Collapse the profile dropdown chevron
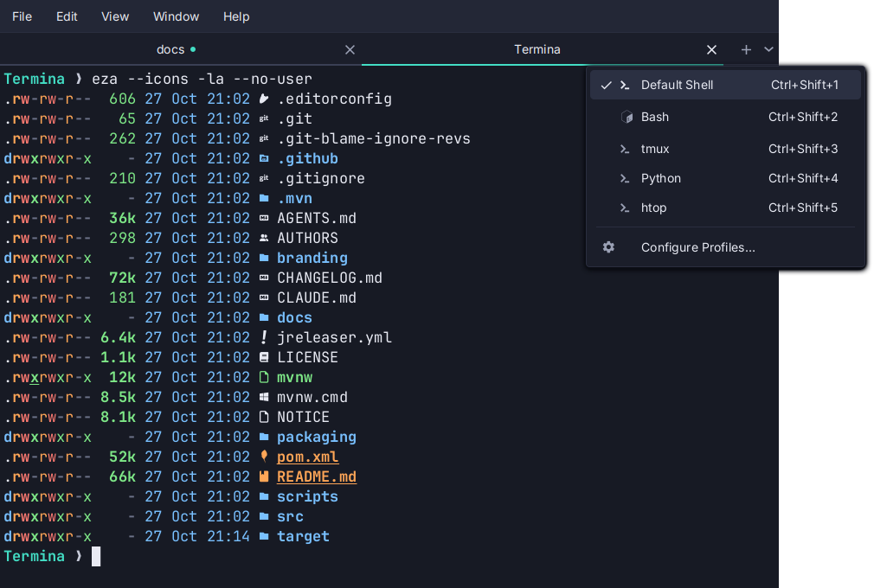 pos(768,49)
